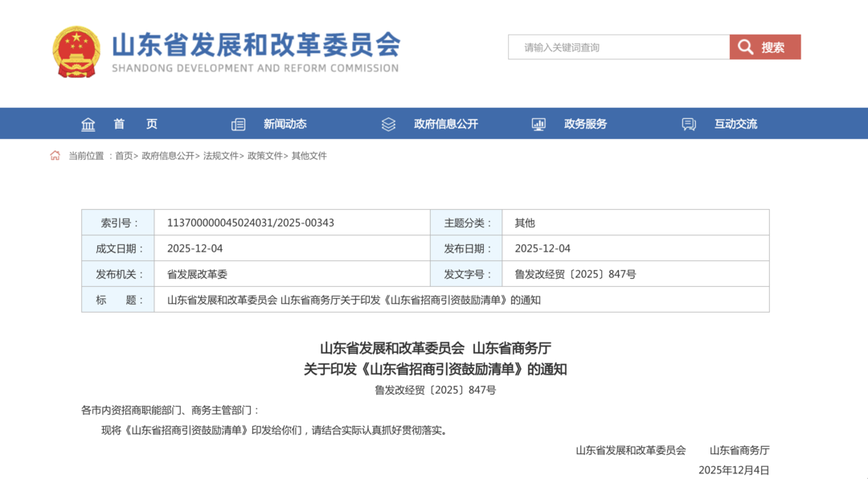The image size is (868, 479).
Task: Click the layered stack icon for 政府信息公开
Action: coord(388,125)
